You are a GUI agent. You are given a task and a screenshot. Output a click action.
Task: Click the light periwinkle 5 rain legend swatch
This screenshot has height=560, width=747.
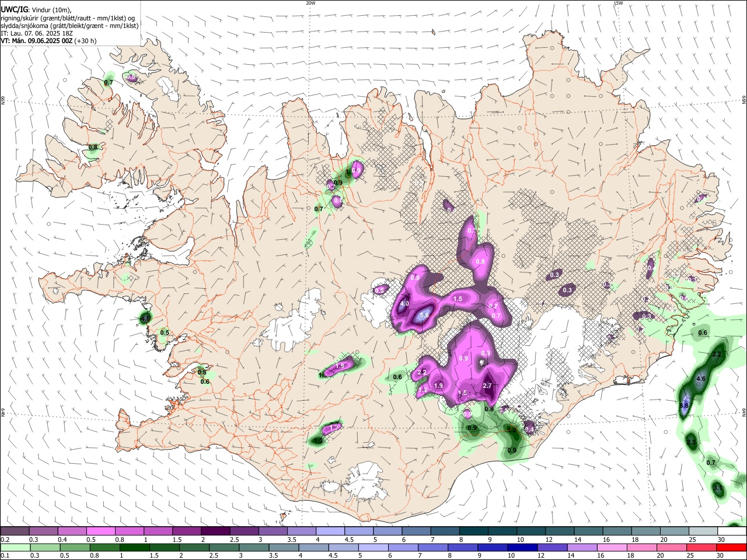pyautogui.click(x=373, y=547)
